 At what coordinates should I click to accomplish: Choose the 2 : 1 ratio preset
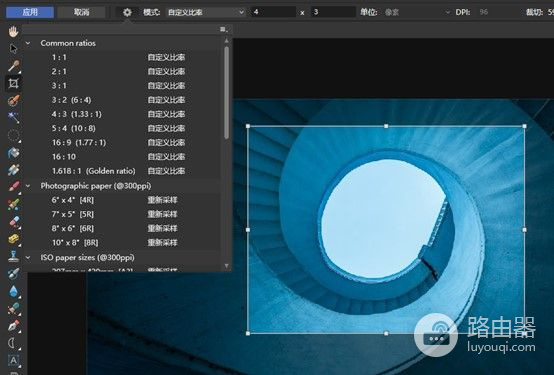coord(122,71)
